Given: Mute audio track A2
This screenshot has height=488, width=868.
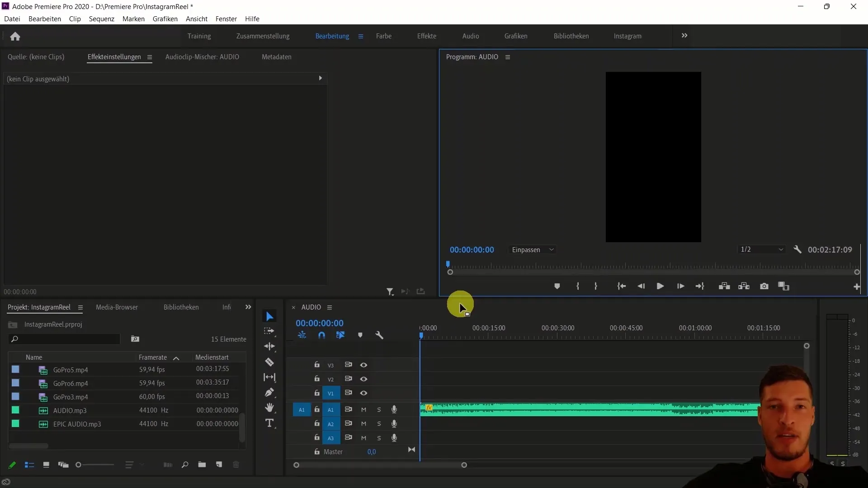Looking at the screenshot, I should point(363,424).
